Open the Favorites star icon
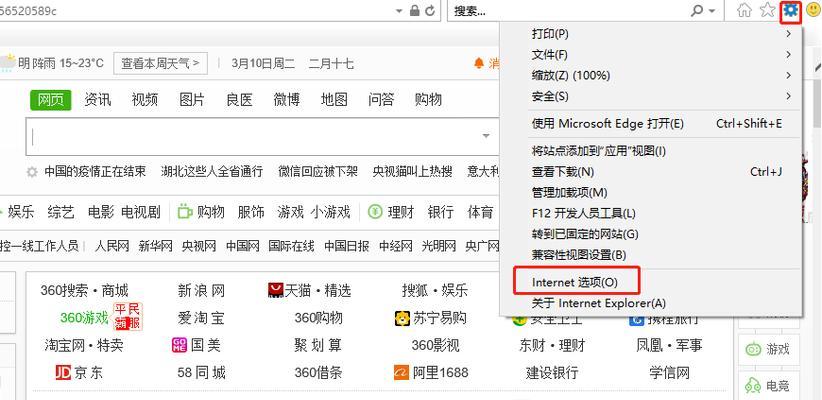The image size is (822, 400). (x=767, y=10)
